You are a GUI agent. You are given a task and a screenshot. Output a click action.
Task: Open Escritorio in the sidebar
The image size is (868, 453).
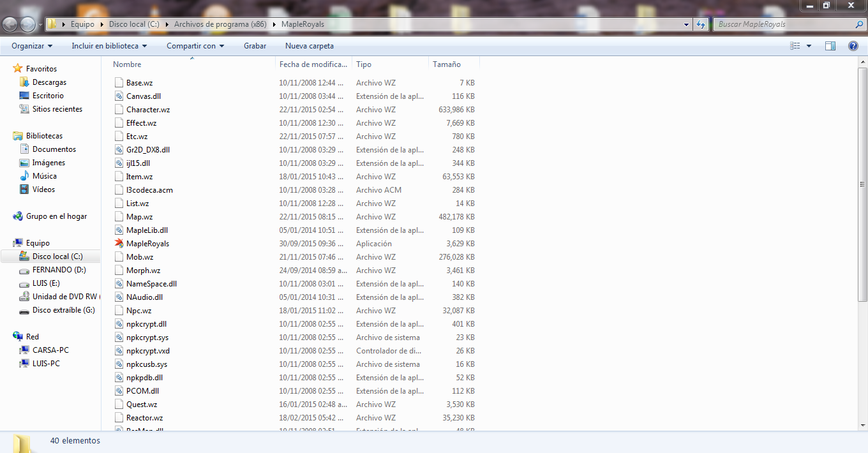(48, 96)
